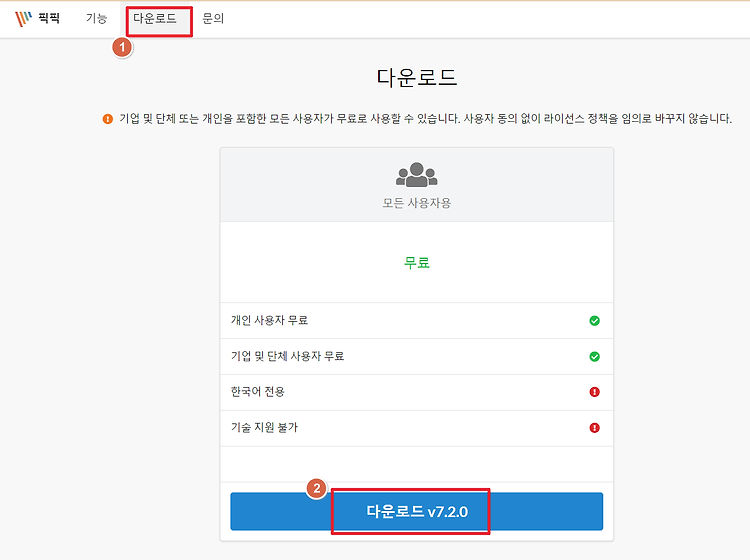The height and width of the screenshot is (560, 750).
Task: Click green check icon for 개인 사용자 무료
Action: (595, 321)
